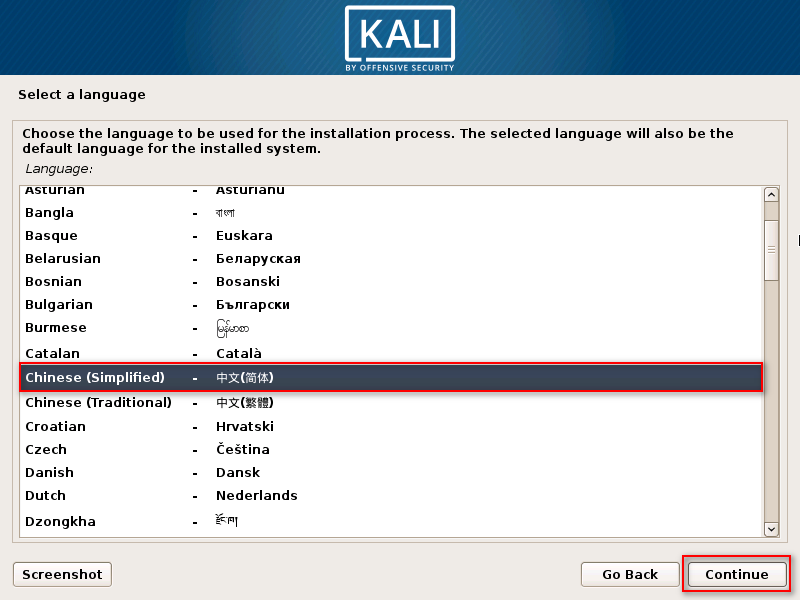Select Basque - Euskara option
Viewport: 800px width, 600px height.
pyautogui.click(x=391, y=236)
